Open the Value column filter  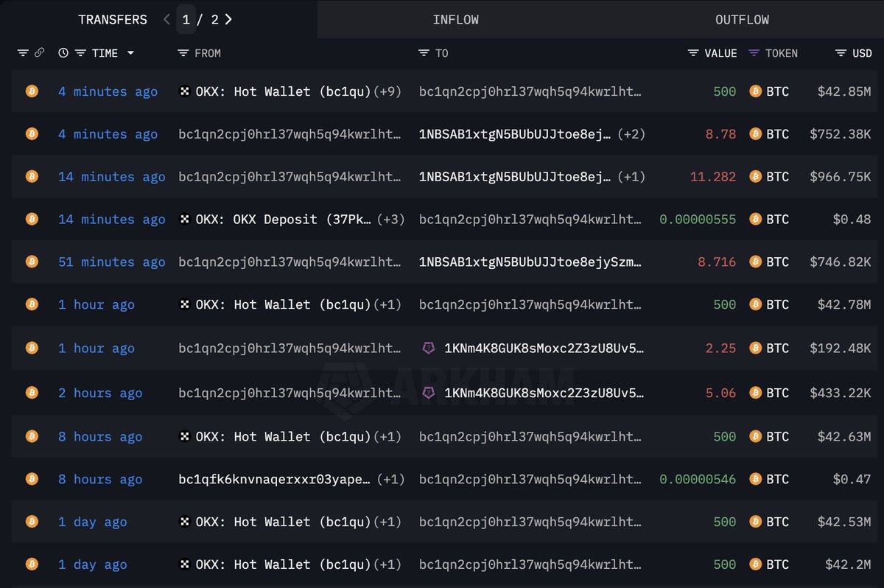[x=693, y=53]
